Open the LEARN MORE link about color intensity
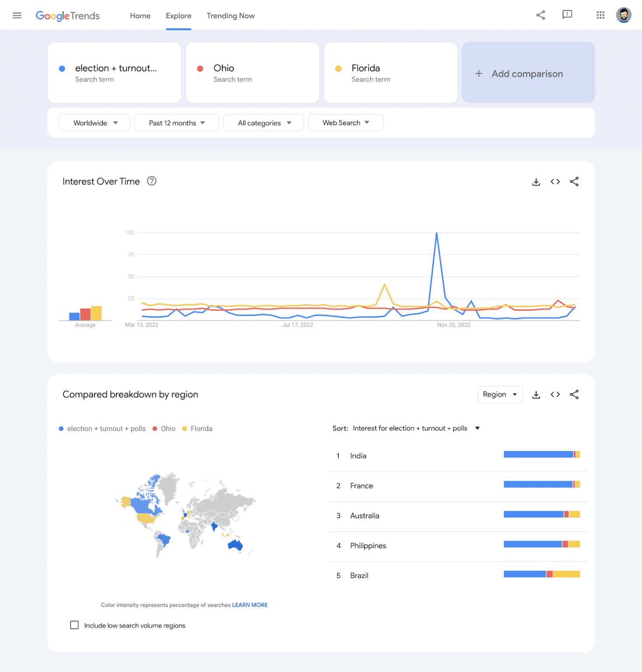The width and height of the screenshot is (642, 672). [249, 605]
